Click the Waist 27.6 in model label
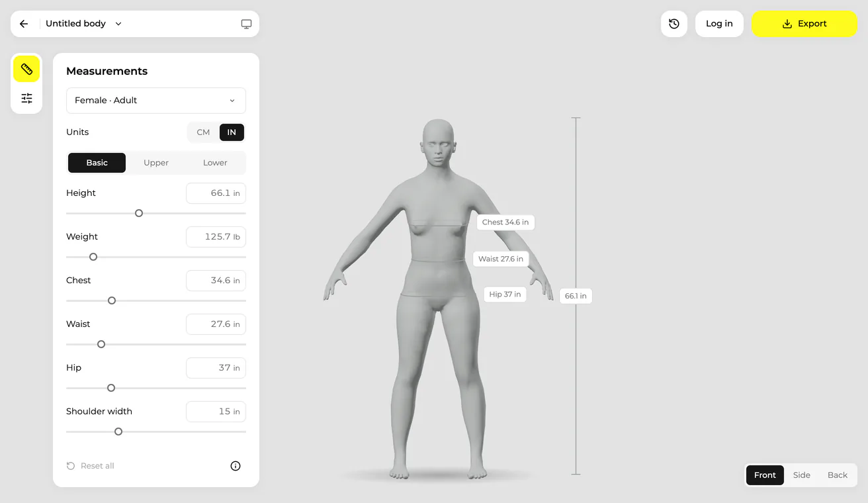Viewport: 868px width, 503px height. tap(501, 259)
